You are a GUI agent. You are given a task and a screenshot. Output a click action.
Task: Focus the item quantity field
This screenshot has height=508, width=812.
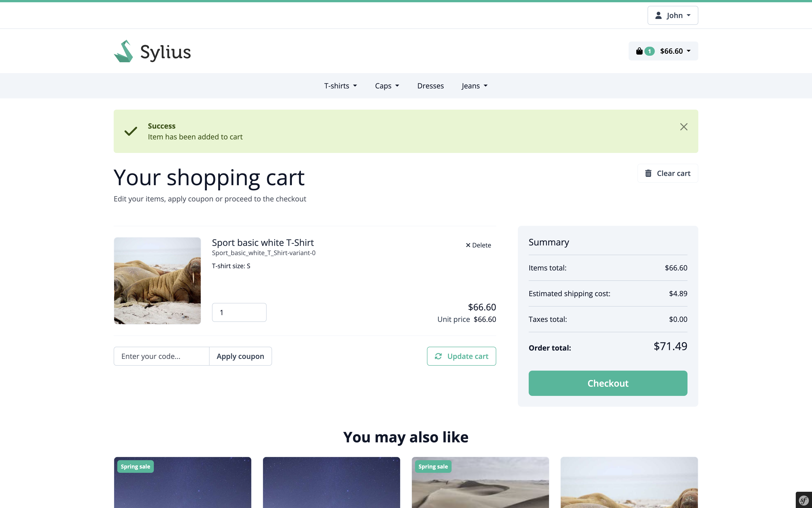click(x=239, y=312)
